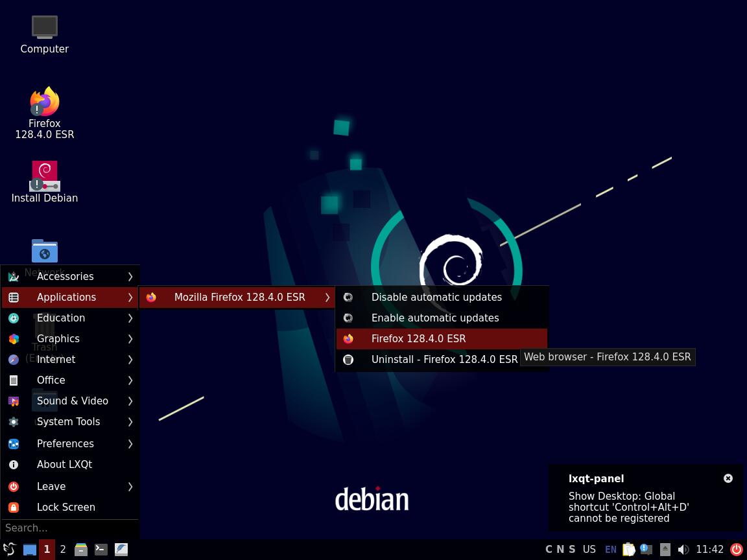
Task: Open the terminal from the panel quicklaunch
Action: point(101,550)
